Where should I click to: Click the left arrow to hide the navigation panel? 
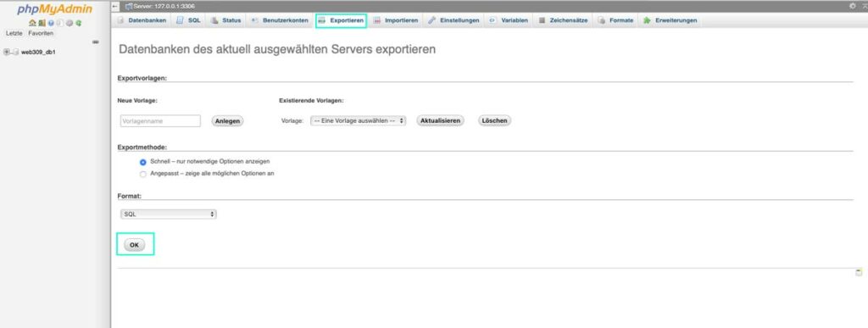click(115, 6)
